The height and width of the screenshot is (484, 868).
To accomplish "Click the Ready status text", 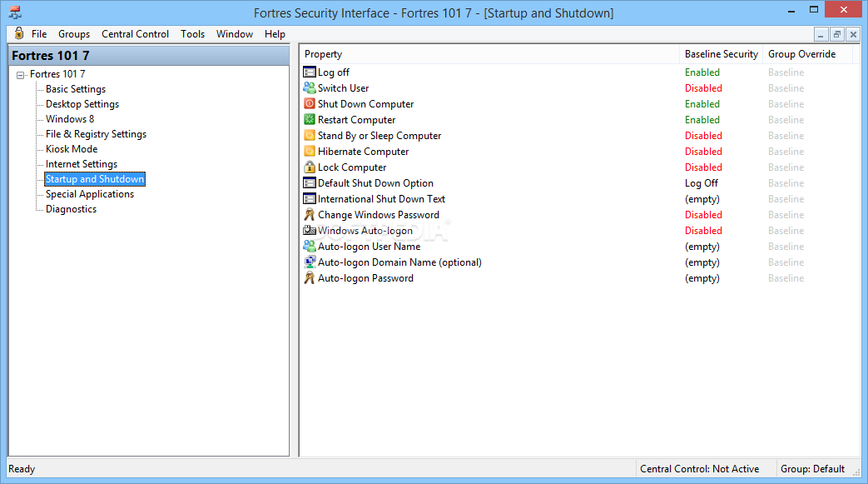I will tap(22, 468).
